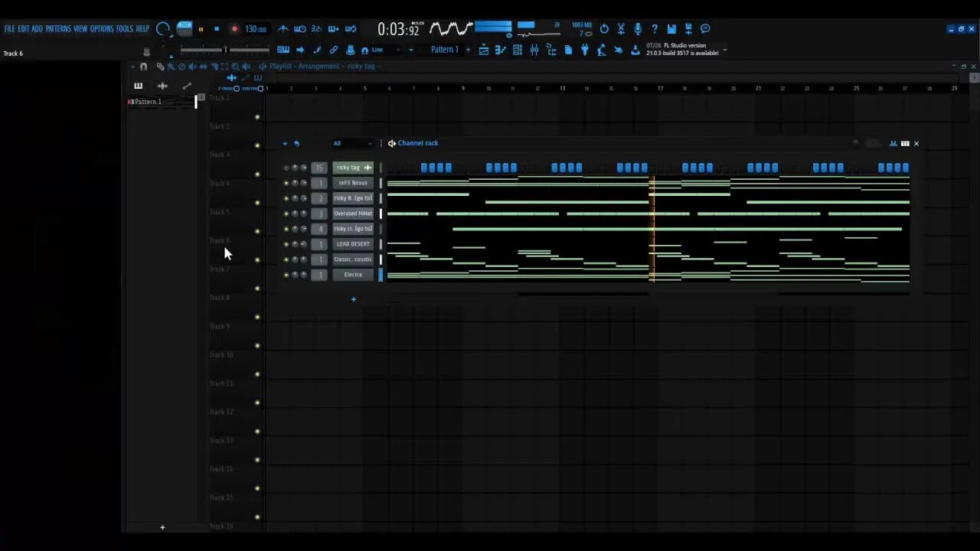
Task: Expand the news panel dropdown arrow
Action: coord(725,51)
